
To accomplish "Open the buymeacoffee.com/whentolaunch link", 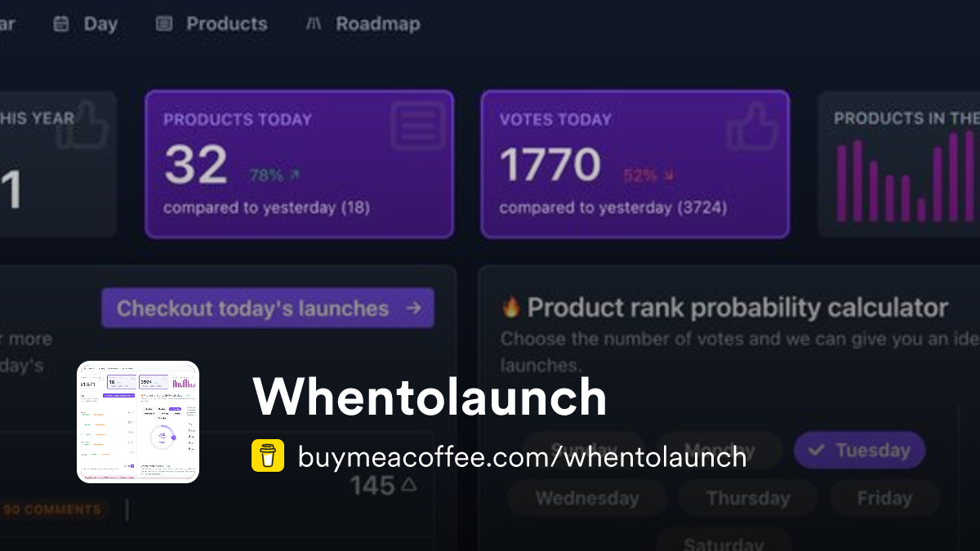I will pyautogui.click(x=522, y=457).
